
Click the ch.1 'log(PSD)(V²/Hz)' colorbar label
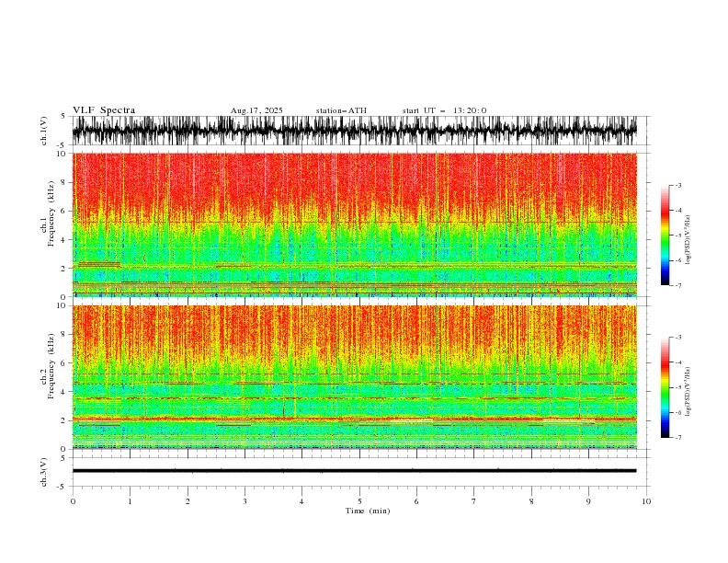(688, 240)
